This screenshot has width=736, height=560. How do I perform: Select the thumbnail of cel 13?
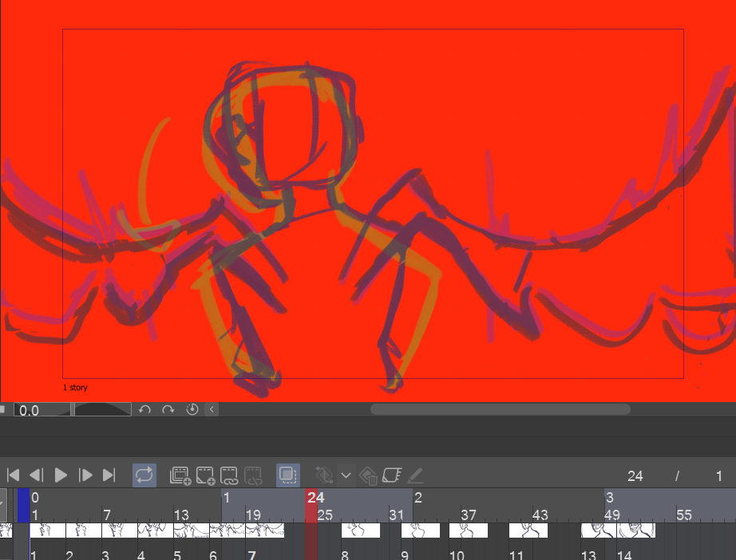pyautogui.click(x=599, y=530)
